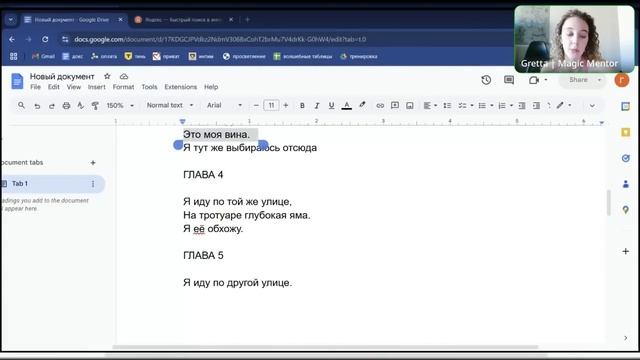Screen dimensions: 640x360
Task: Toggle bold formatting
Action: pos(302,106)
